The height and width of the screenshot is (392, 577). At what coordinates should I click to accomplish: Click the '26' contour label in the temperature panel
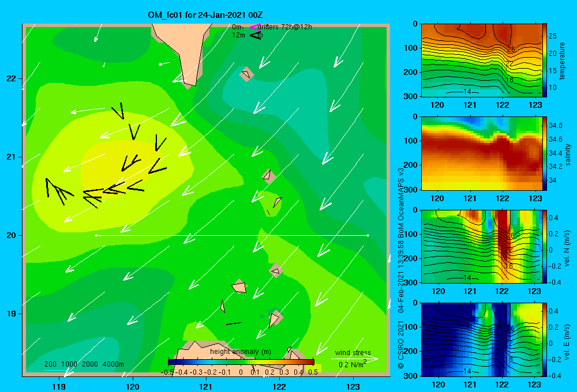click(511, 49)
